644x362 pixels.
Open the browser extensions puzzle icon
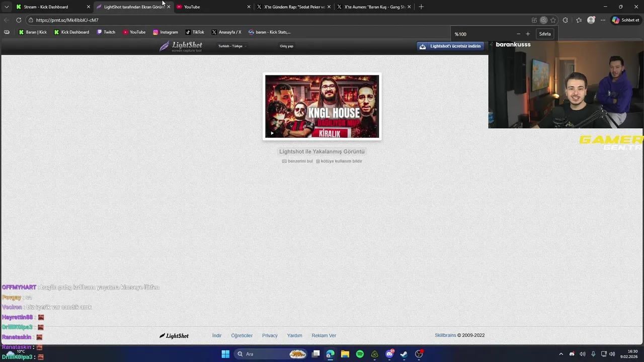point(566,20)
